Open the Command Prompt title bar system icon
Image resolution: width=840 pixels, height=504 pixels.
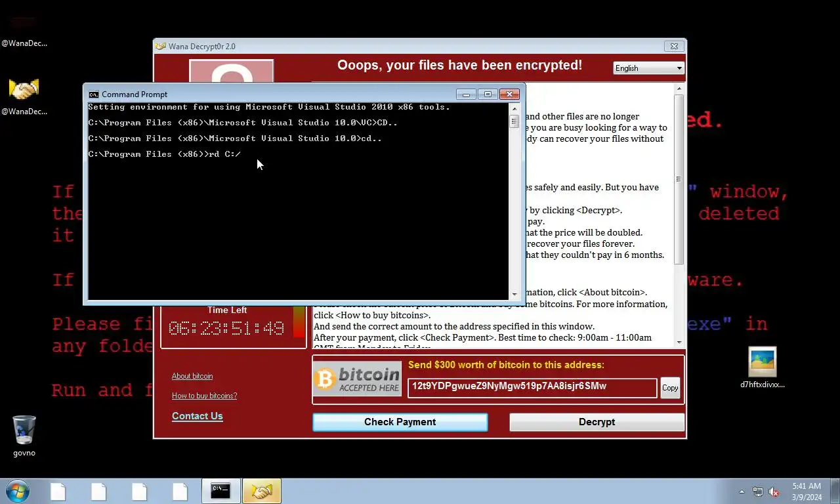pyautogui.click(x=94, y=94)
